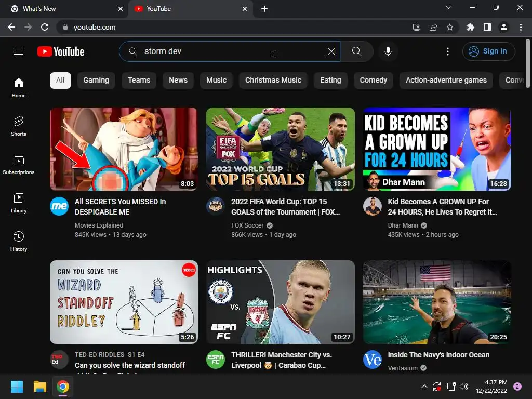Clear the search box with the X icon

(331, 51)
